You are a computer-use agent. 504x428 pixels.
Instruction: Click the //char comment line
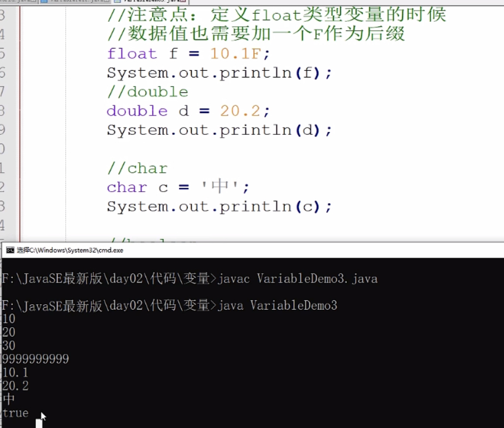click(138, 168)
